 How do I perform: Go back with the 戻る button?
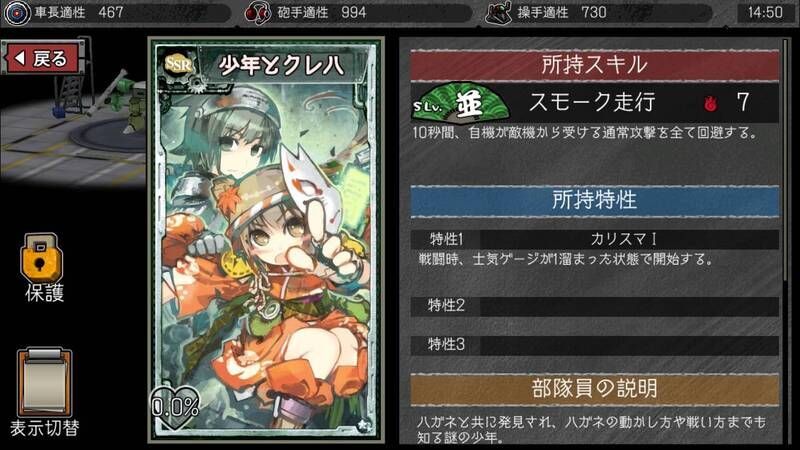(x=43, y=58)
